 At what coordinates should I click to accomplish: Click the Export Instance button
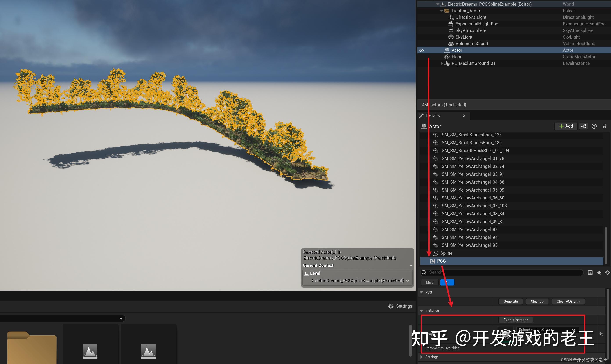pyautogui.click(x=516, y=320)
